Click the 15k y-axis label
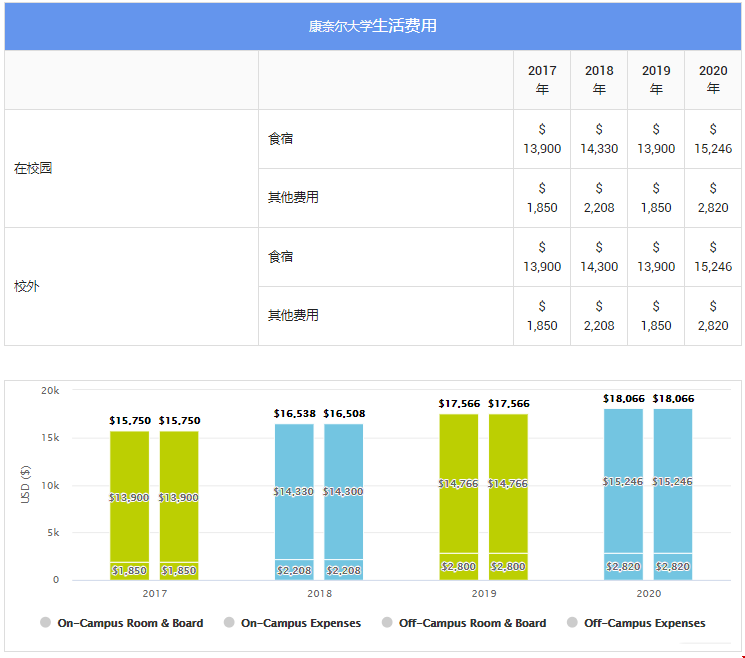 pyautogui.click(x=50, y=438)
